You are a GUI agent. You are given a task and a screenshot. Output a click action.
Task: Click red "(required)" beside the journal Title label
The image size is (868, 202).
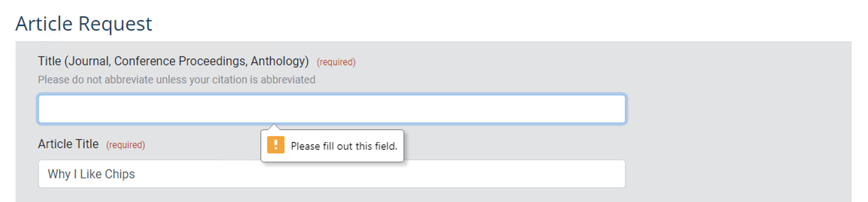tap(336, 62)
